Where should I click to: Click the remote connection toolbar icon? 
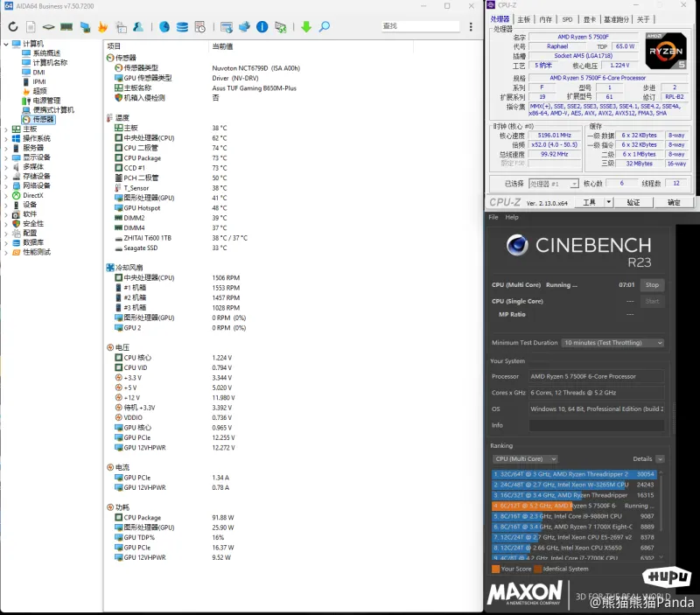tap(280, 27)
